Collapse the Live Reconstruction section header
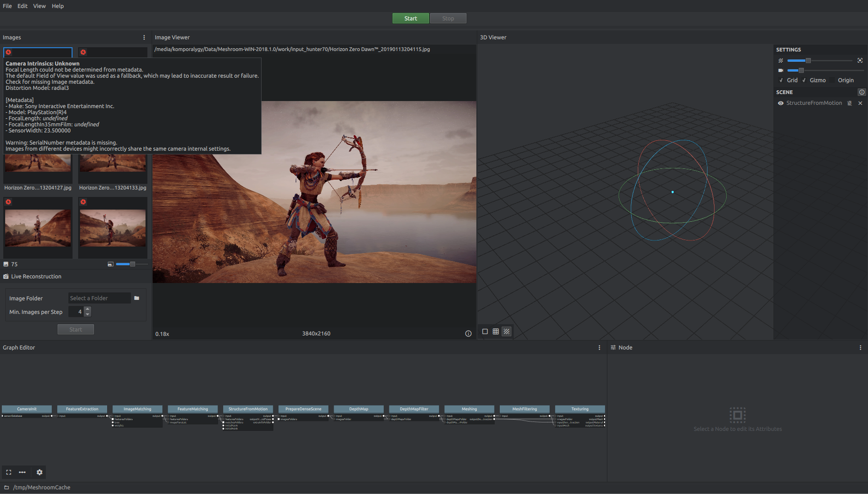 (76, 276)
